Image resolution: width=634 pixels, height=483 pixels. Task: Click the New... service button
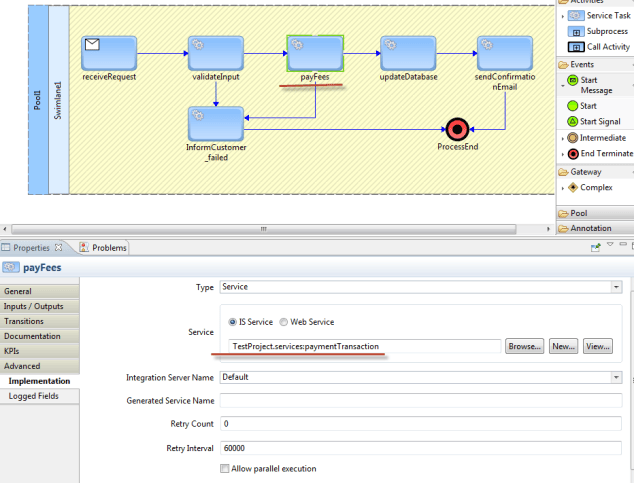563,346
